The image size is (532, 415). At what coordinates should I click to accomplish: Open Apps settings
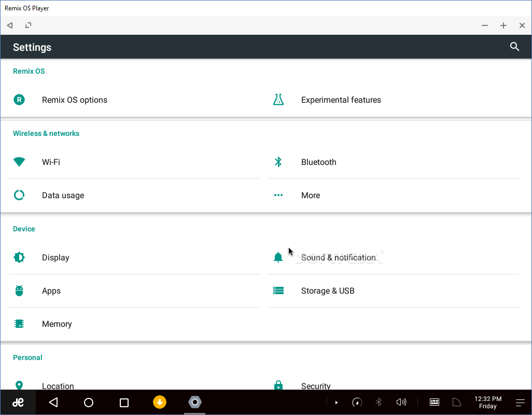pos(134,291)
